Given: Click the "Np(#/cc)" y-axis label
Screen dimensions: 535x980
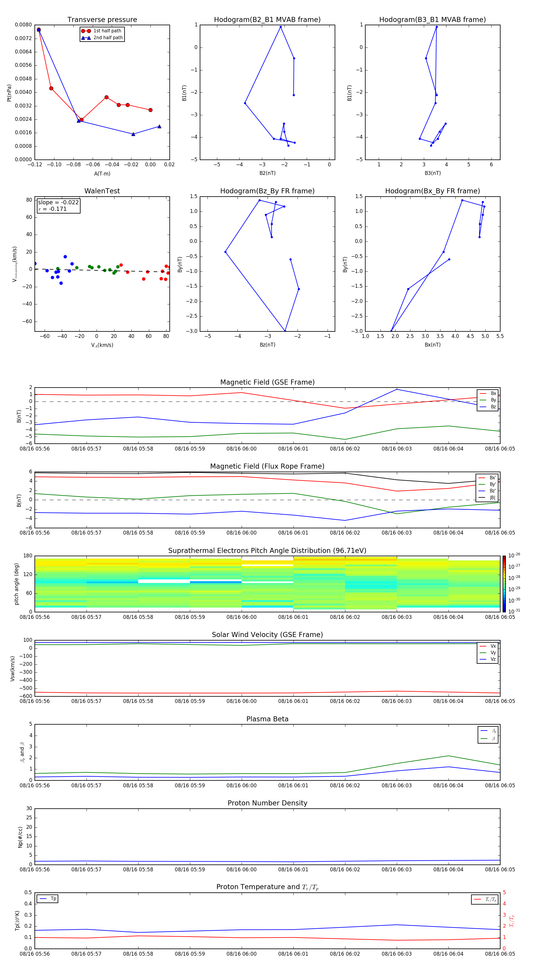Looking at the screenshot, I should pyautogui.click(x=20, y=837).
